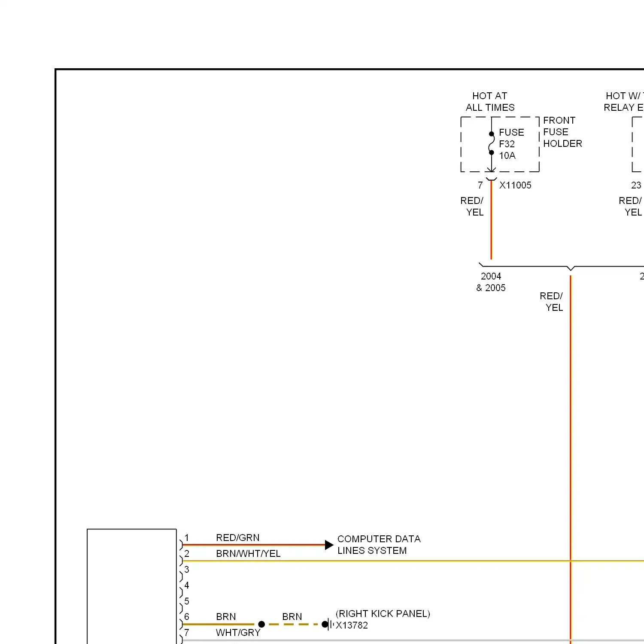This screenshot has height=644, width=644.
Task: Click the arrowhead pointing to COMPUTER DATA LINES
Action: click(329, 545)
